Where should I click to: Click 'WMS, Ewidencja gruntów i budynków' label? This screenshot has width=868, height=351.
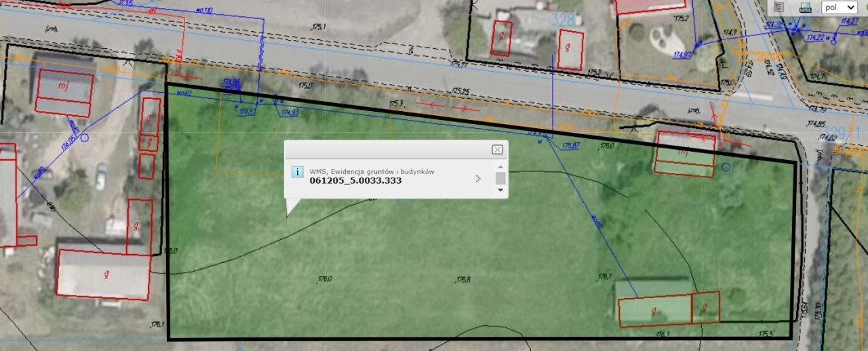coord(372,171)
